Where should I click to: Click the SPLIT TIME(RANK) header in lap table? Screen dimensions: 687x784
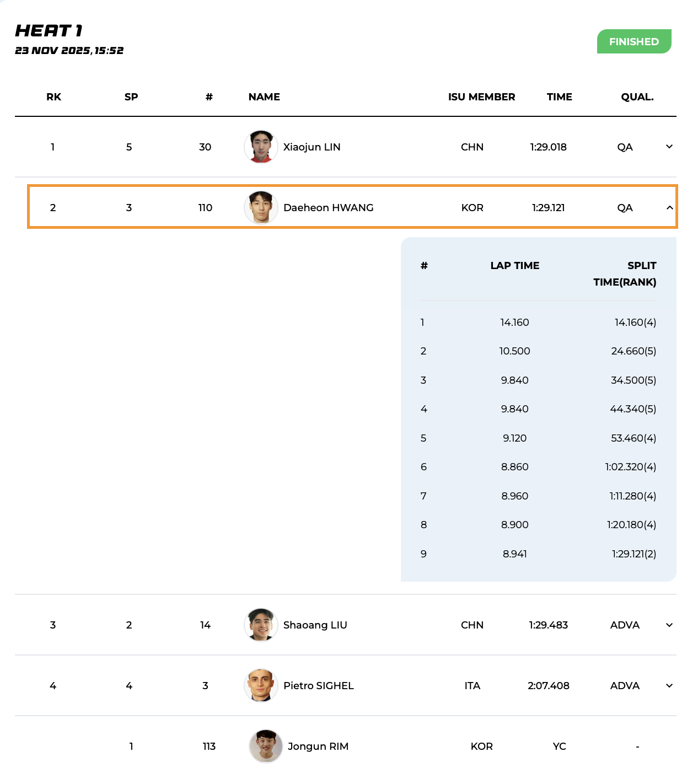pyautogui.click(x=625, y=273)
